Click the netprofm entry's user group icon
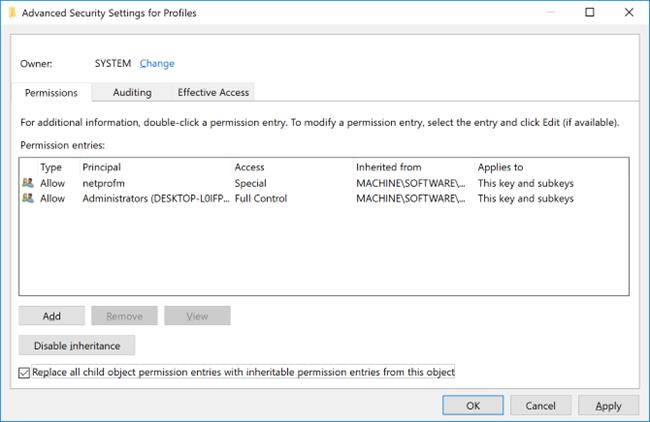The width and height of the screenshot is (650, 422). tap(28, 183)
